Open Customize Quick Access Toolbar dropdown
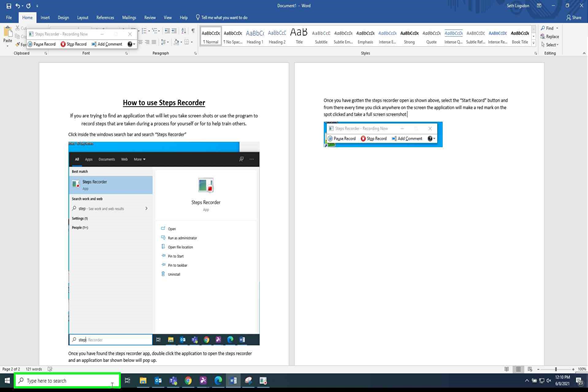 click(37, 6)
